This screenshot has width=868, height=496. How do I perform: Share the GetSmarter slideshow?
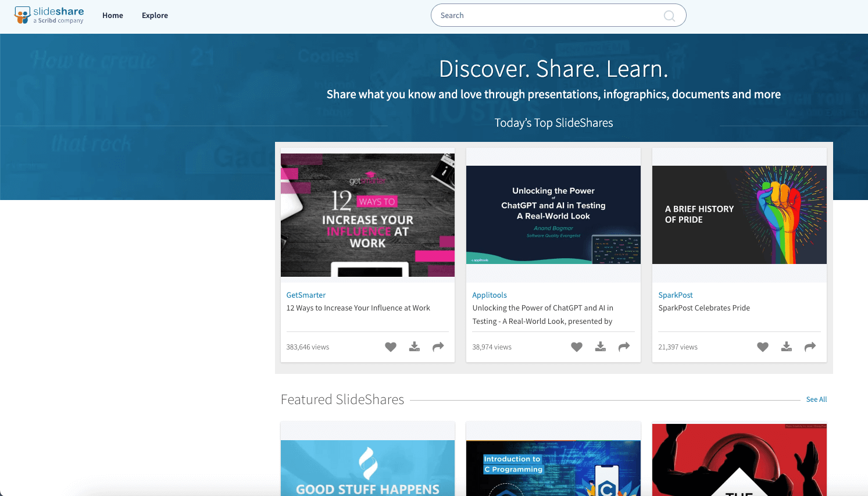[x=438, y=347]
